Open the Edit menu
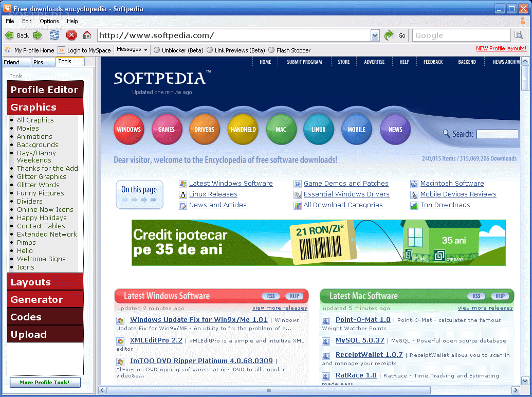 coord(27,21)
